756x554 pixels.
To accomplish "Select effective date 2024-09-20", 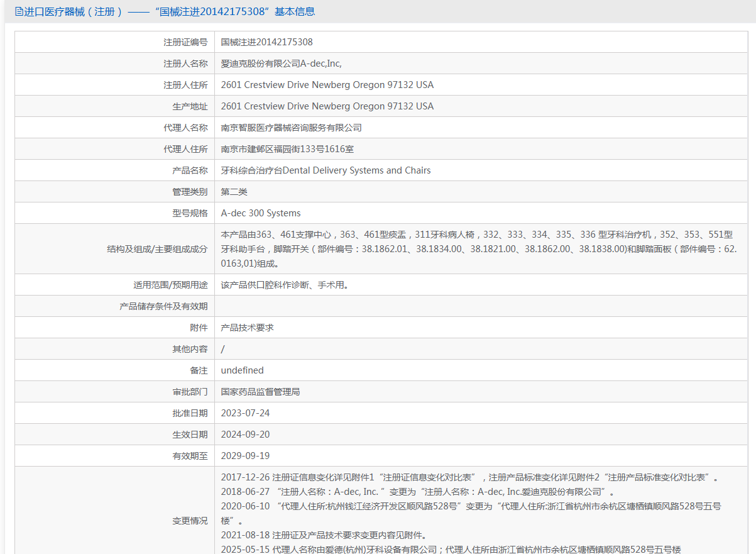I will pos(246,435).
